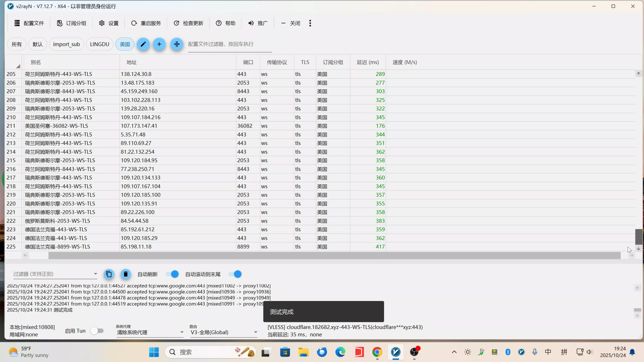The width and height of the screenshot is (644, 362).
Task: Copy the filter text with copy icon
Action: pyautogui.click(x=109, y=274)
